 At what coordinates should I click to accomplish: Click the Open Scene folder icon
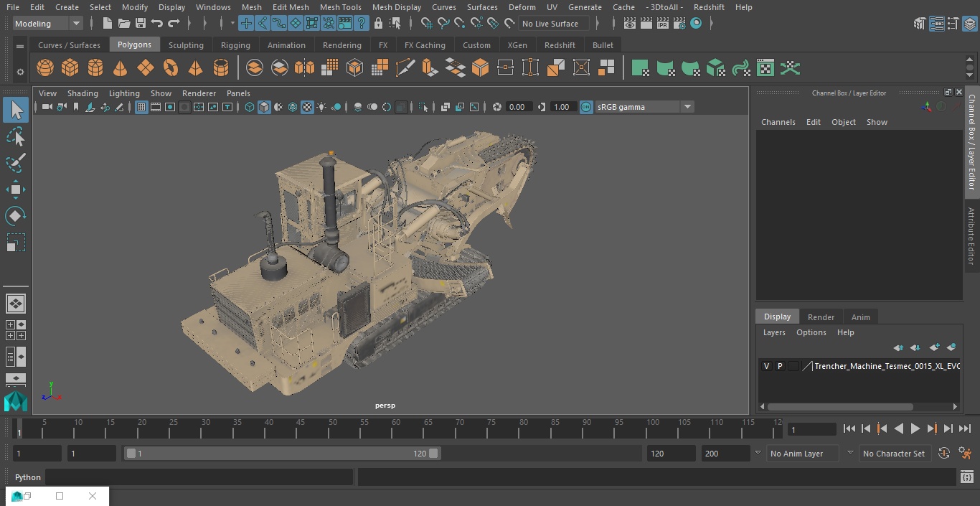(x=124, y=24)
